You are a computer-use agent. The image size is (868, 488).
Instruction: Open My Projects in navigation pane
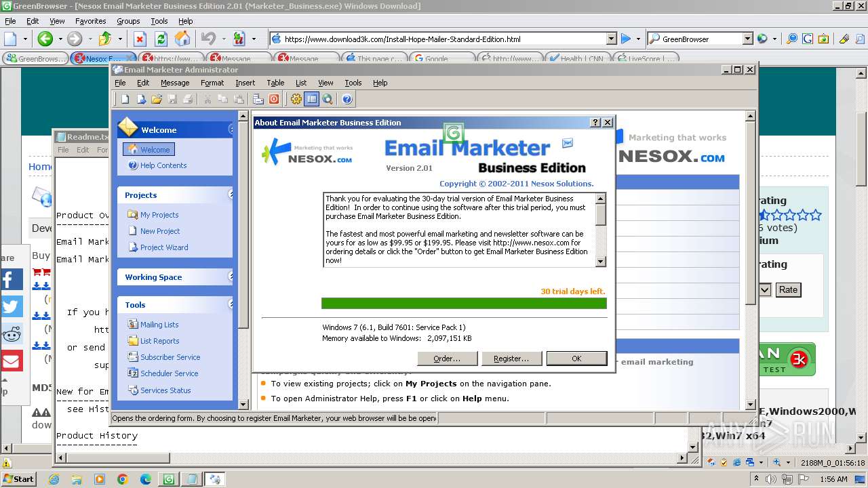coord(159,215)
